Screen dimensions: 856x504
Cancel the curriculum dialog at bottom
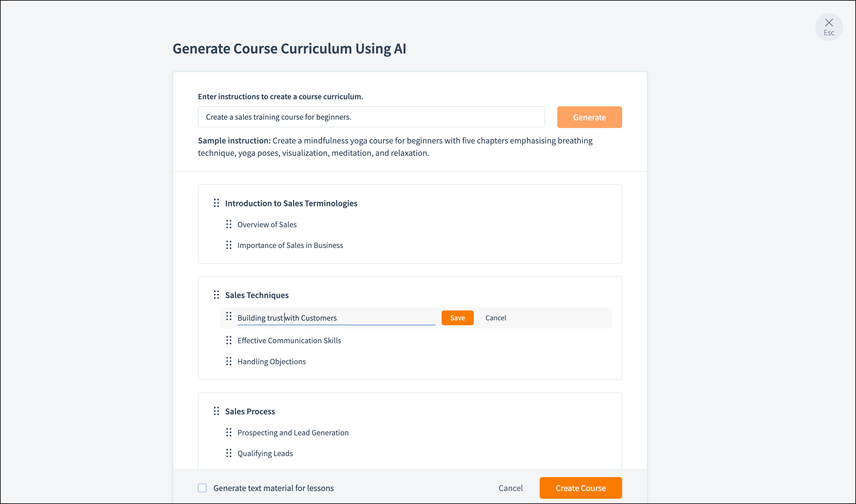tap(510, 488)
